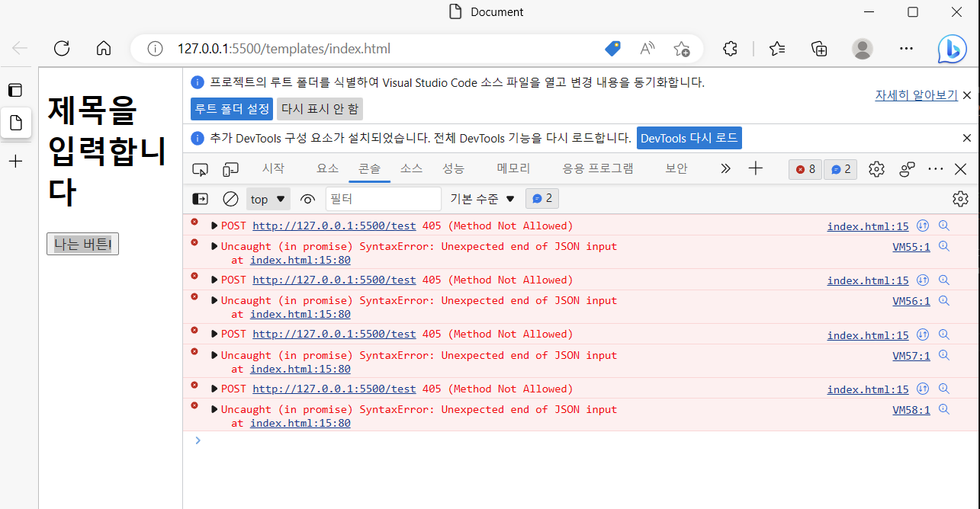Image resolution: width=980 pixels, height=509 pixels.
Task: Open the Favorites list
Action: tap(777, 49)
